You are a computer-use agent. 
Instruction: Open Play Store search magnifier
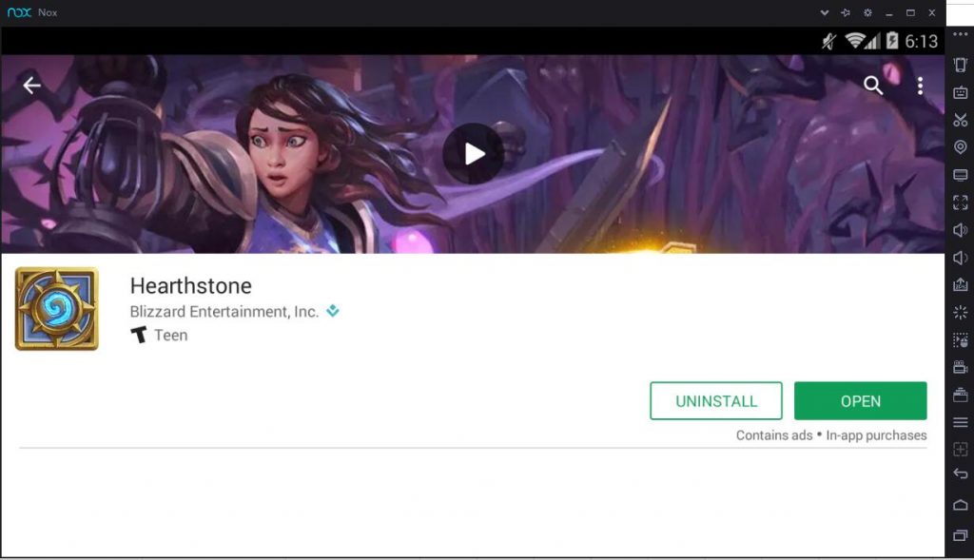coord(873,85)
